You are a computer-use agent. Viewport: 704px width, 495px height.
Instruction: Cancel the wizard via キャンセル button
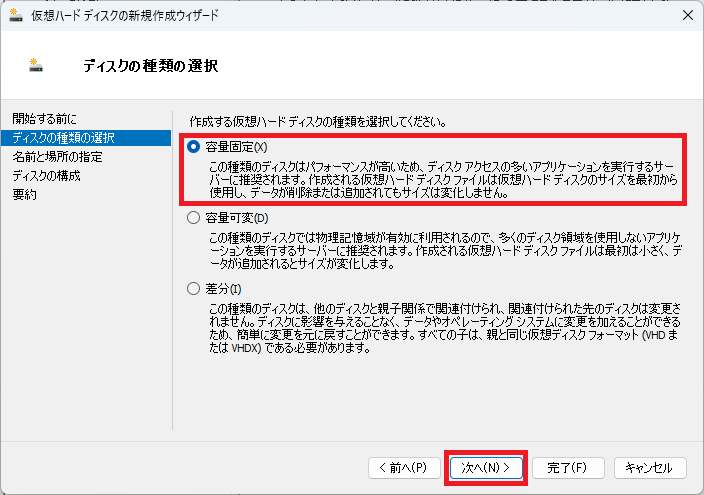pyautogui.click(x=650, y=468)
